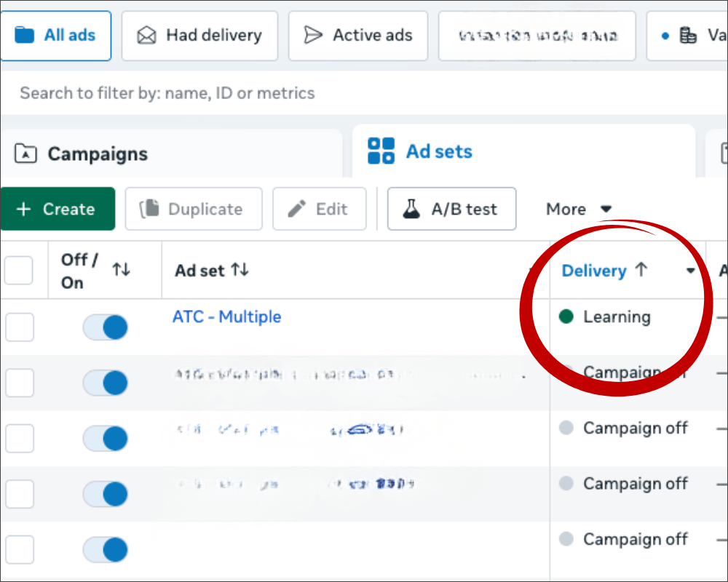Open the blurred third row ad set name

(290, 430)
